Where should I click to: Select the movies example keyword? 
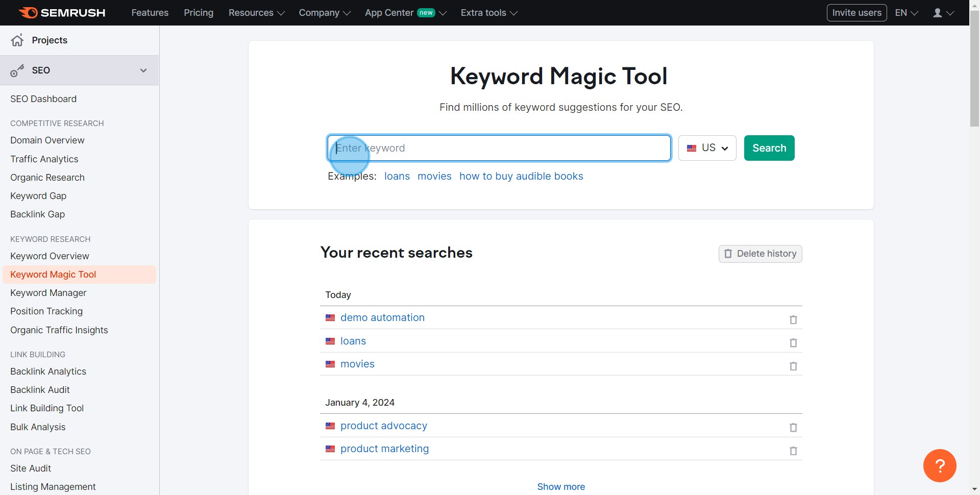(x=434, y=176)
